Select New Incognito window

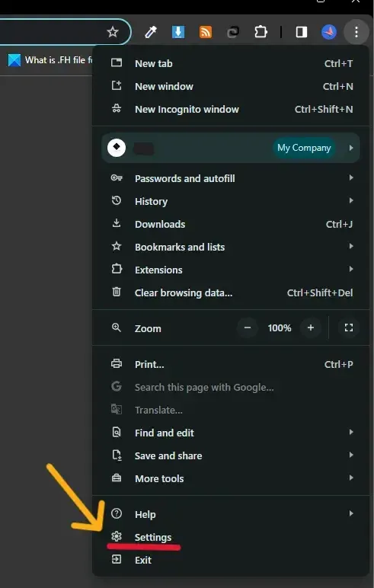pyautogui.click(x=231, y=109)
